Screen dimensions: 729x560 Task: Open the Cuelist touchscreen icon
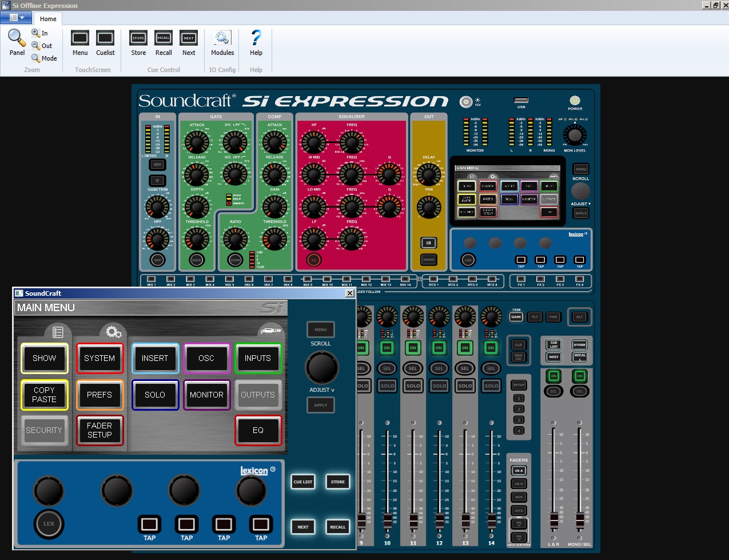(x=105, y=38)
